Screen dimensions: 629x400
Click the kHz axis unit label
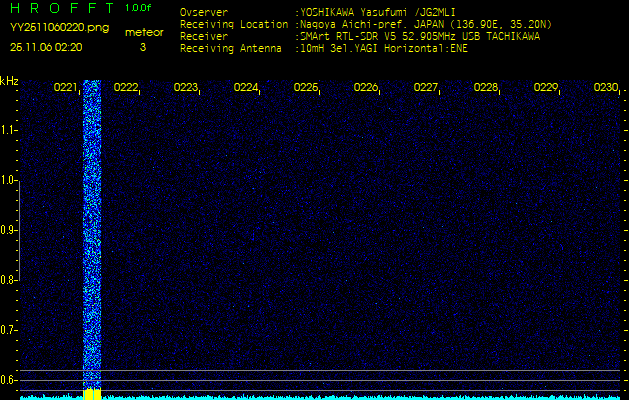[9, 80]
